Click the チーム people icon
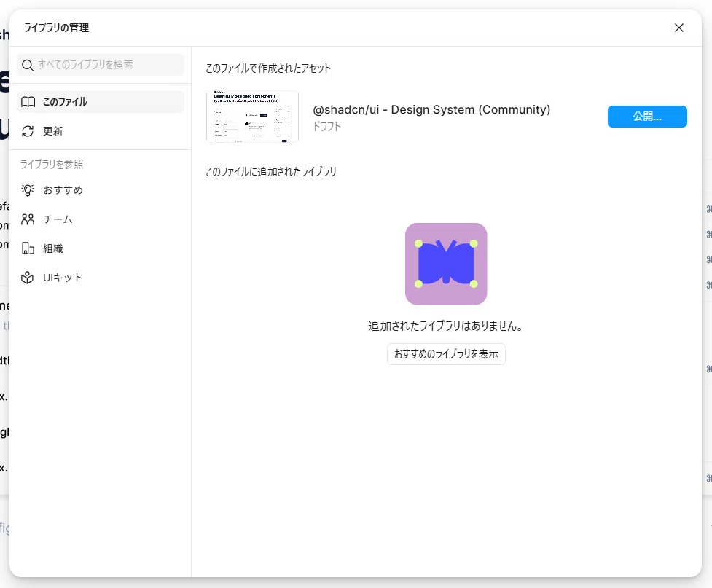Image resolution: width=712 pixels, height=588 pixels. (x=28, y=219)
